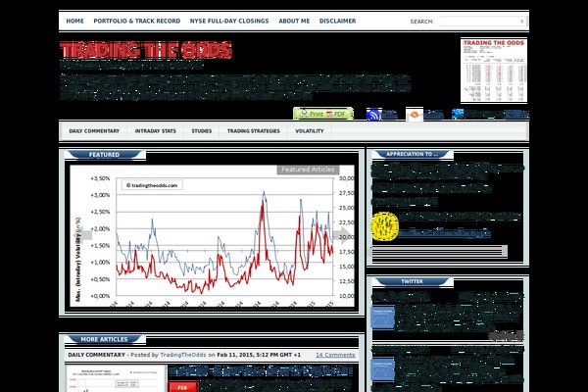Click the red FEB date badge
Viewport: 588px width, 392px height.
point(182,387)
